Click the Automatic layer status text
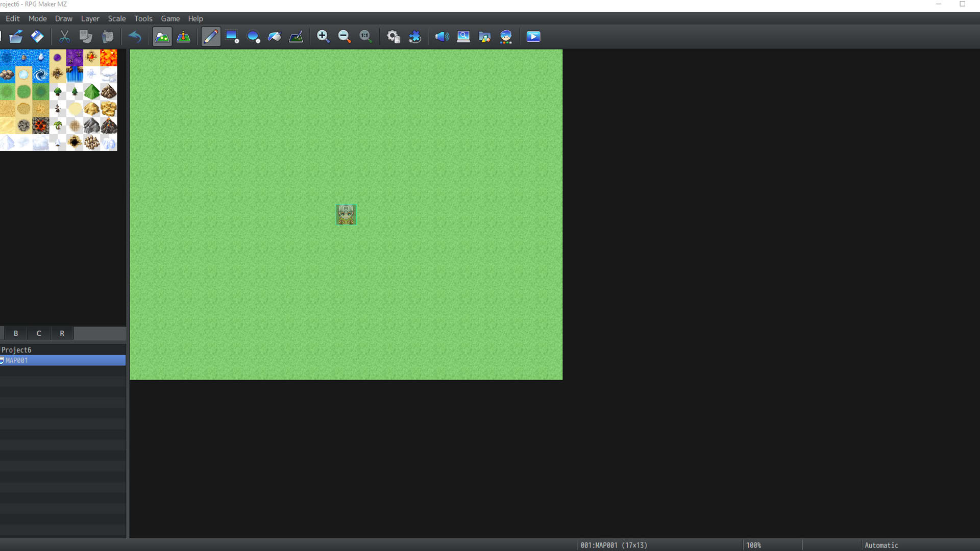The width and height of the screenshot is (980, 551). (x=881, y=545)
